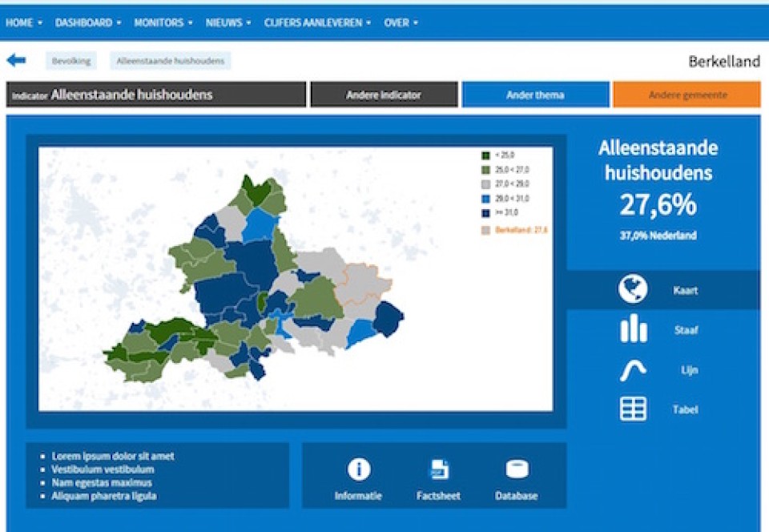Select the Kaart globe icon
The image size is (769, 532).
[x=633, y=290]
